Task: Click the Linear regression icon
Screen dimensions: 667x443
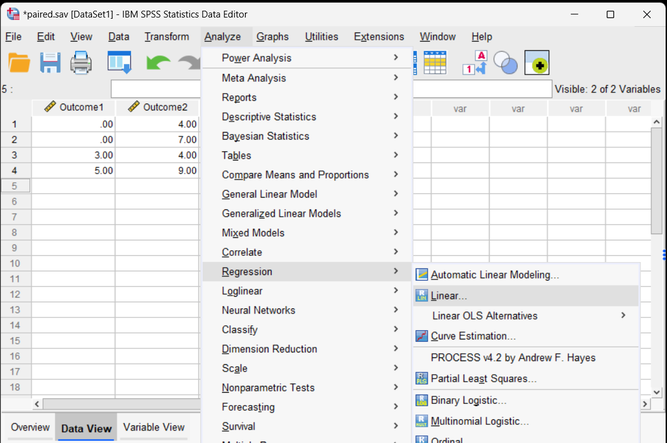Action: coord(422,295)
